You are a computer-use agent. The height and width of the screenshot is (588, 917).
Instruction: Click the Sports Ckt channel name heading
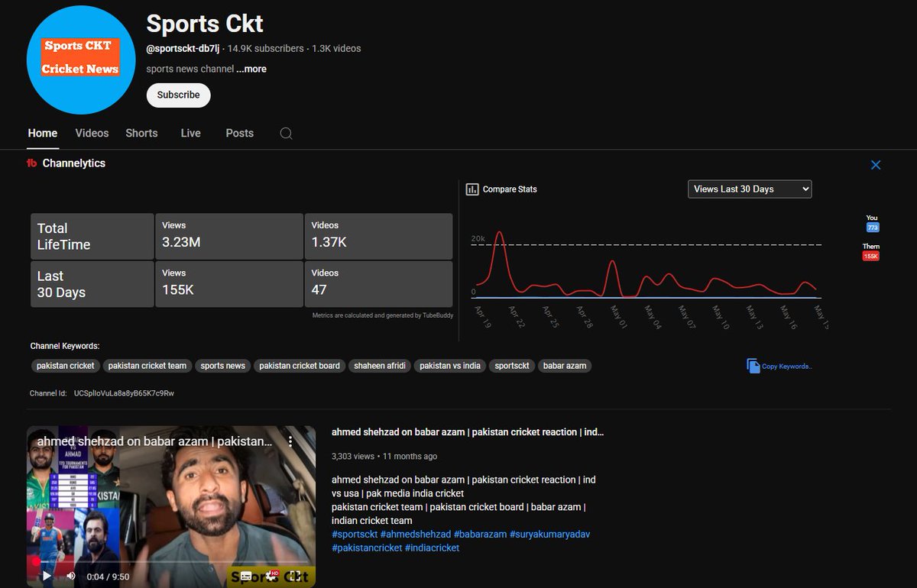[x=205, y=24]
